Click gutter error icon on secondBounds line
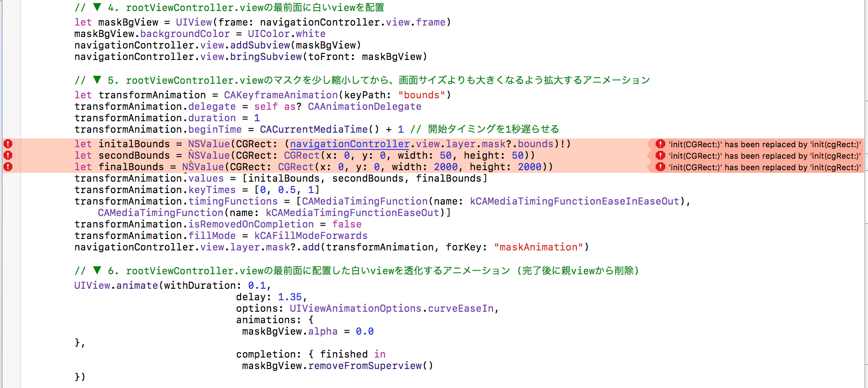Image resolution: width=868 pixels, height=388 pixels. (8, 155)
